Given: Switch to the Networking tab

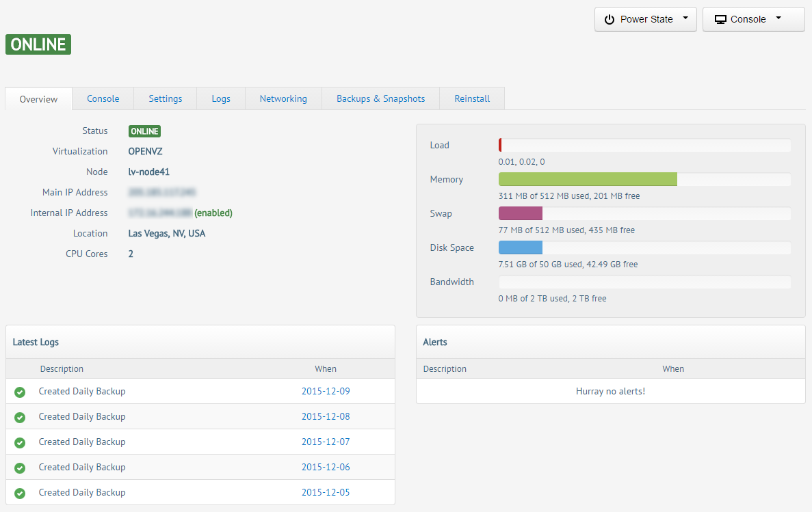Looking at the screenshot, I should coord(283,98).
